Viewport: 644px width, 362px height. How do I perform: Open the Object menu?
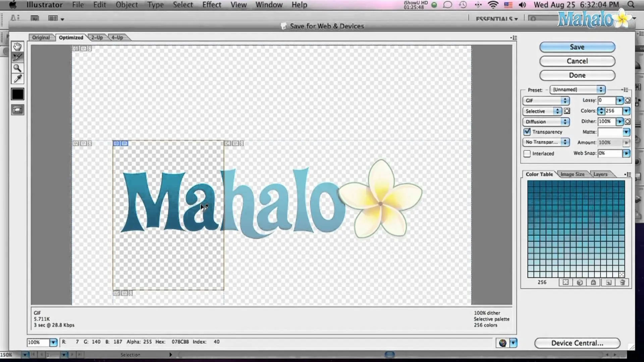pos(127,5)
